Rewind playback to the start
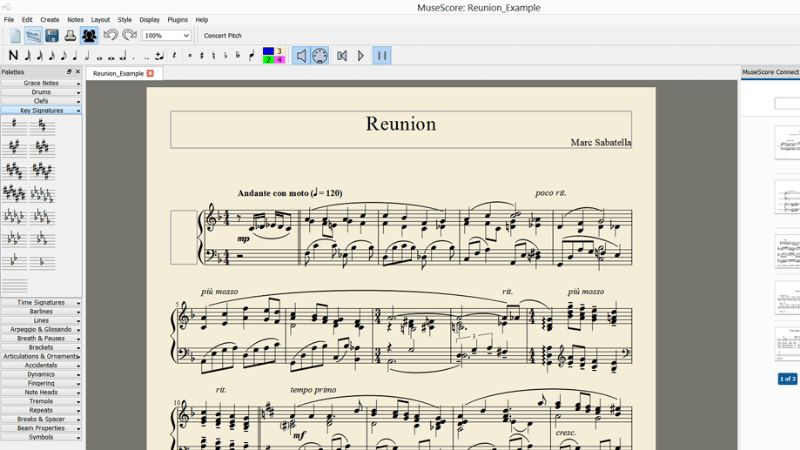The height and width of the screenshot is (450, 800). coord(342,56)
